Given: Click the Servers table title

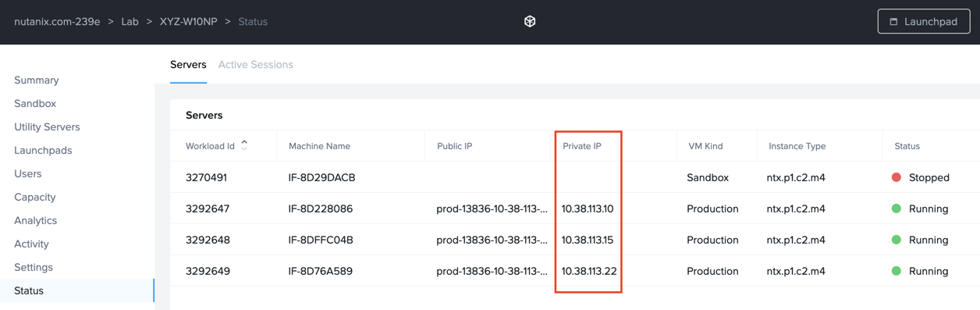Looking at the screenshot, I should pyautogui.click(x=204, y=115).
